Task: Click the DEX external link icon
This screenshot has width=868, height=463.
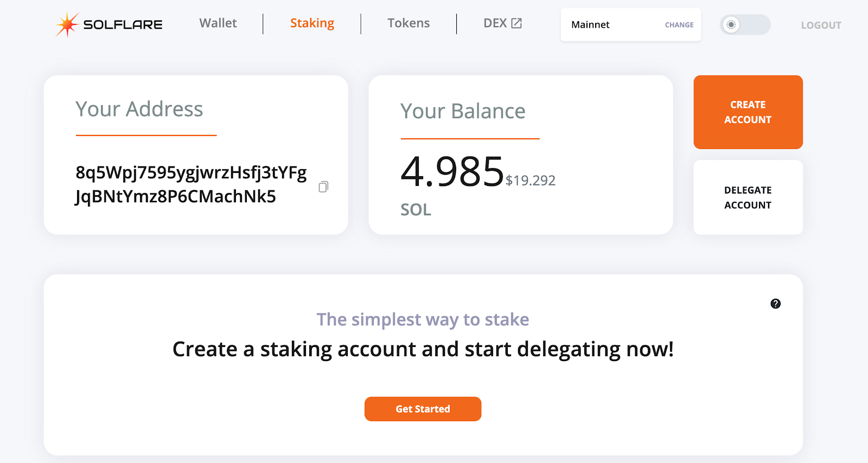Action: pos(516,23)
